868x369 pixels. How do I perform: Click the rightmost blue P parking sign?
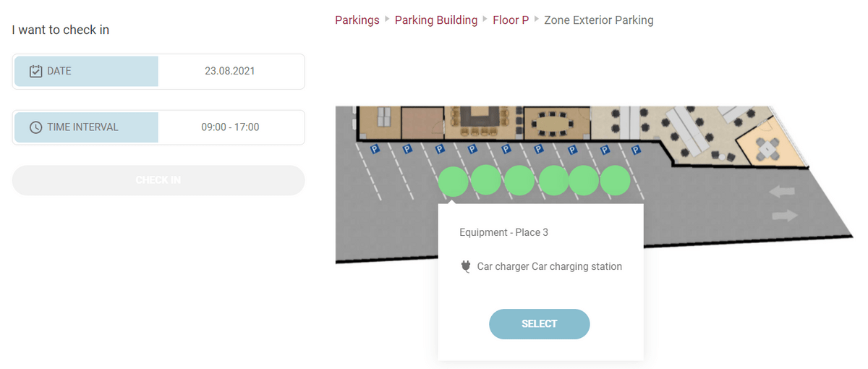637,150
